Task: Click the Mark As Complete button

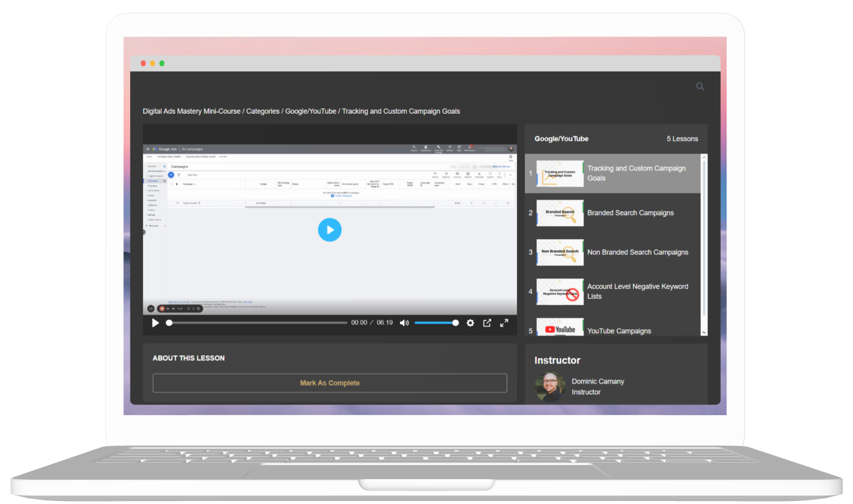Action: pyautogui.click(x=330, y=383)
